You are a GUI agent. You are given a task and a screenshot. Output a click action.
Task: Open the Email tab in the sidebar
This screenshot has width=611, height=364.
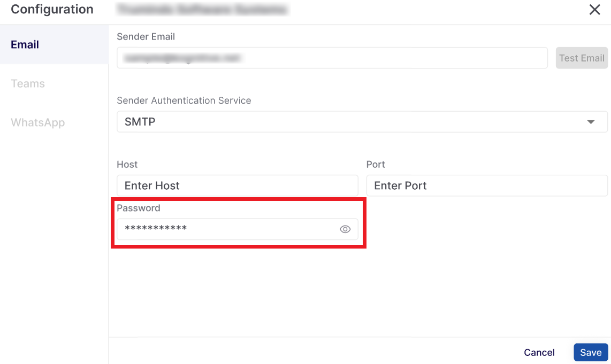point(25,44)
